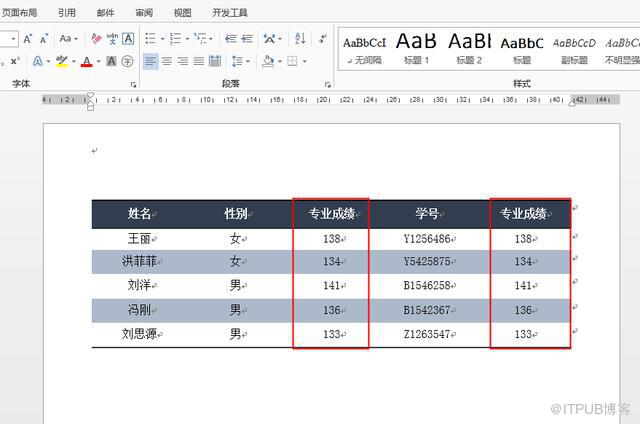640x424 pixels.
Task: Open the Numbering dropdown arrow
Action: pyautogui.click(x=187, y=39)
